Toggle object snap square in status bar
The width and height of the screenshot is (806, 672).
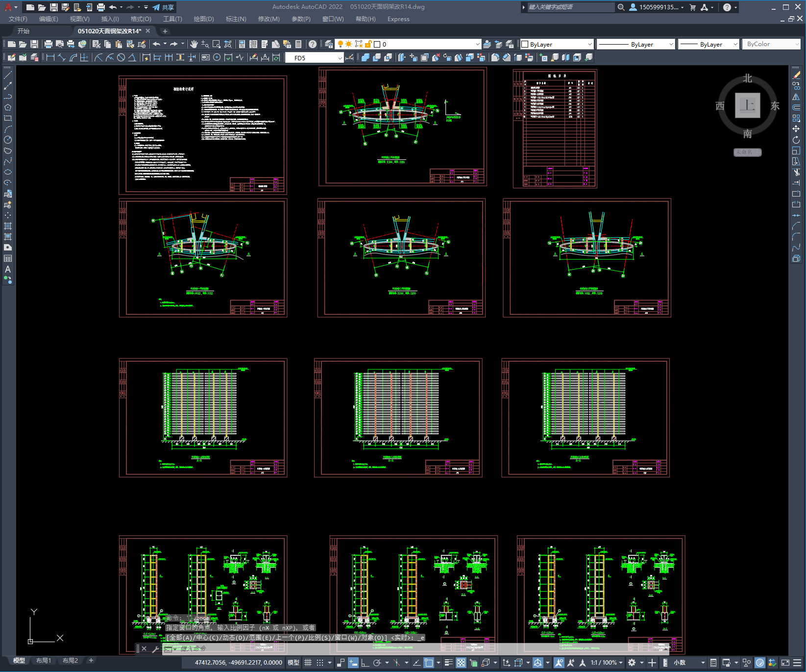(x=429, y=663)
